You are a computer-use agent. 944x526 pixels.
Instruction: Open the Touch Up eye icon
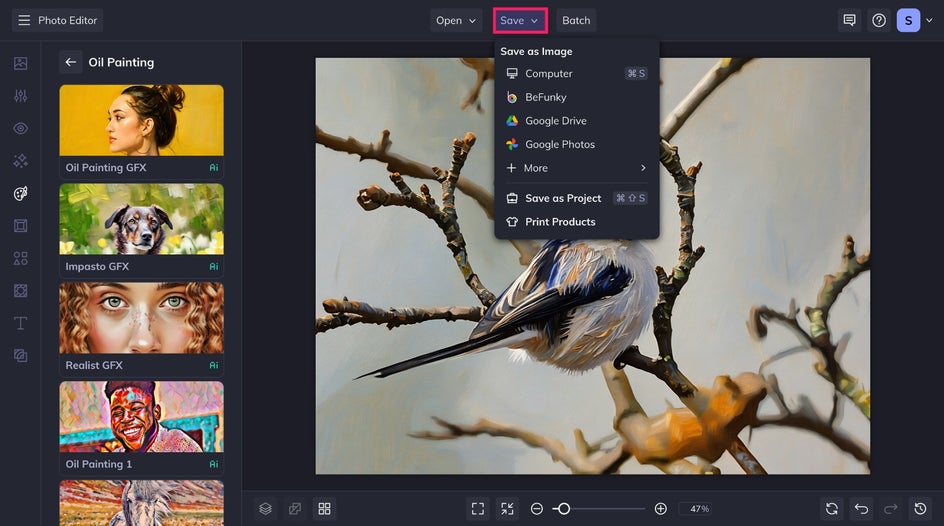[20, 128]
